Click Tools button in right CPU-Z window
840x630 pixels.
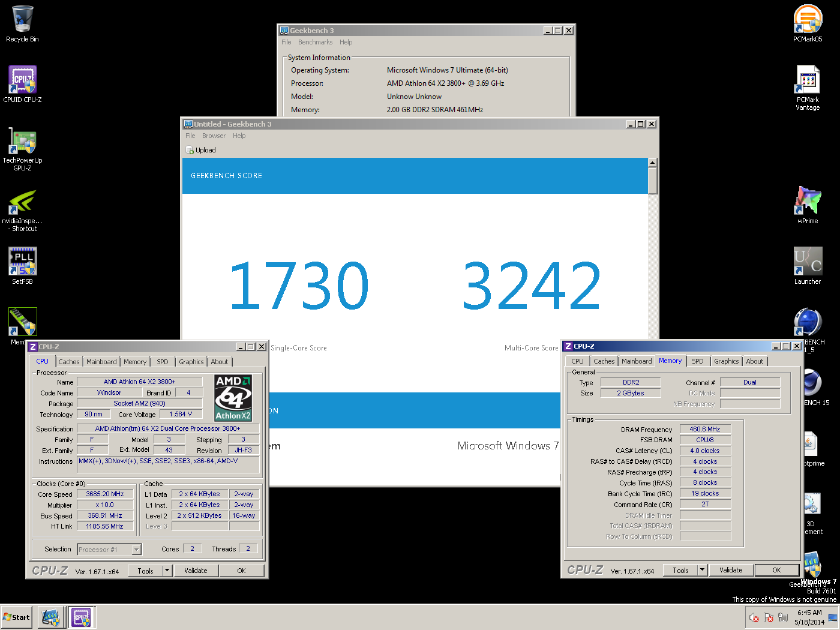point(681,570)
